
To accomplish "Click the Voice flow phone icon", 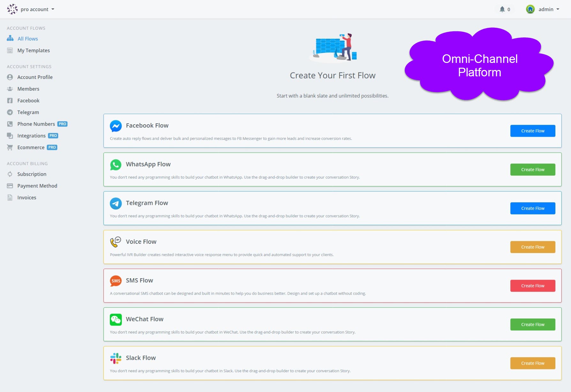I will (x=116, y=242).
